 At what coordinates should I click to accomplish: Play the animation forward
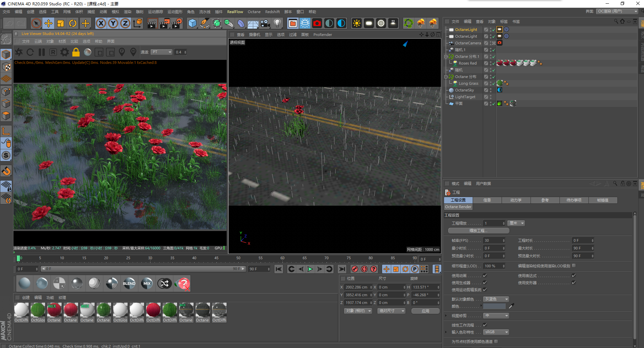310,269
